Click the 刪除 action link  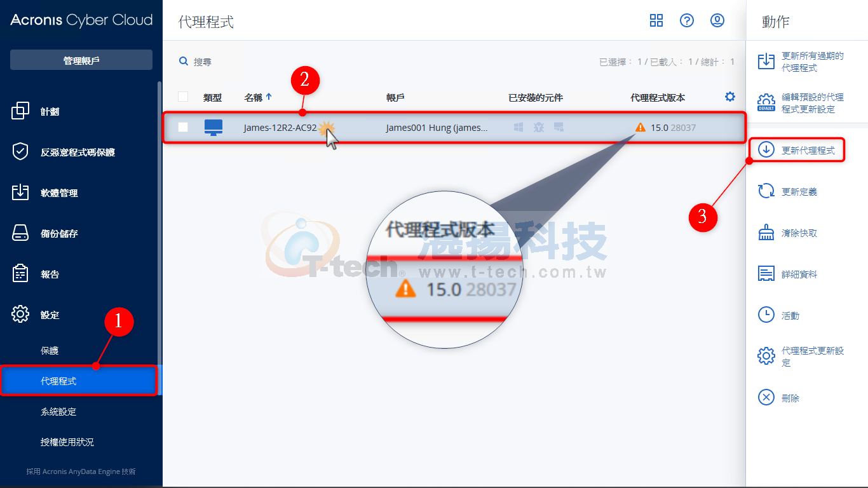(790, 398)
